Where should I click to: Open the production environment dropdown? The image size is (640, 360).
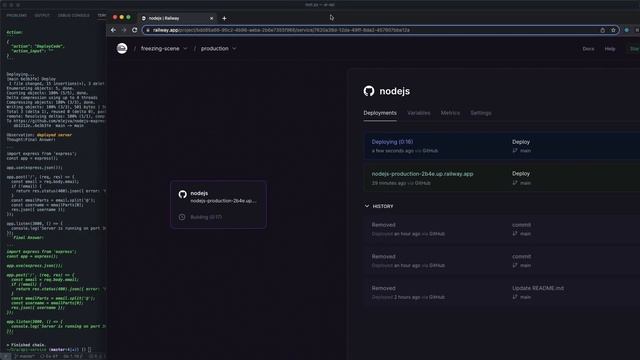(218, 48)
